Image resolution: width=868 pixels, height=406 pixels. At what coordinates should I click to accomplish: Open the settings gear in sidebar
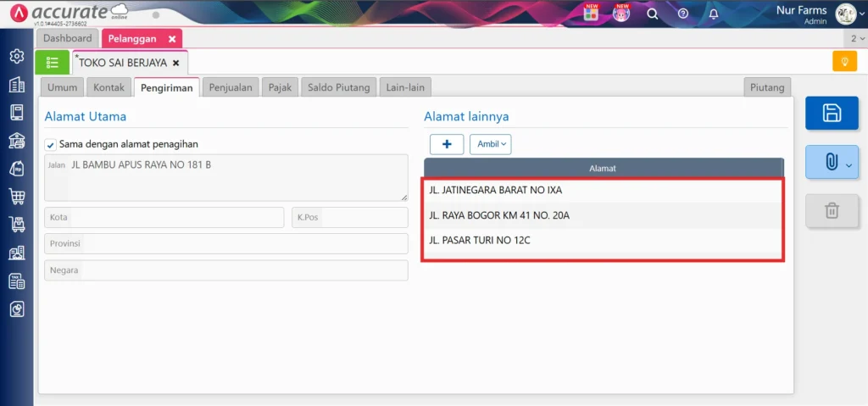pyautogui.click(x=17, y=56)
